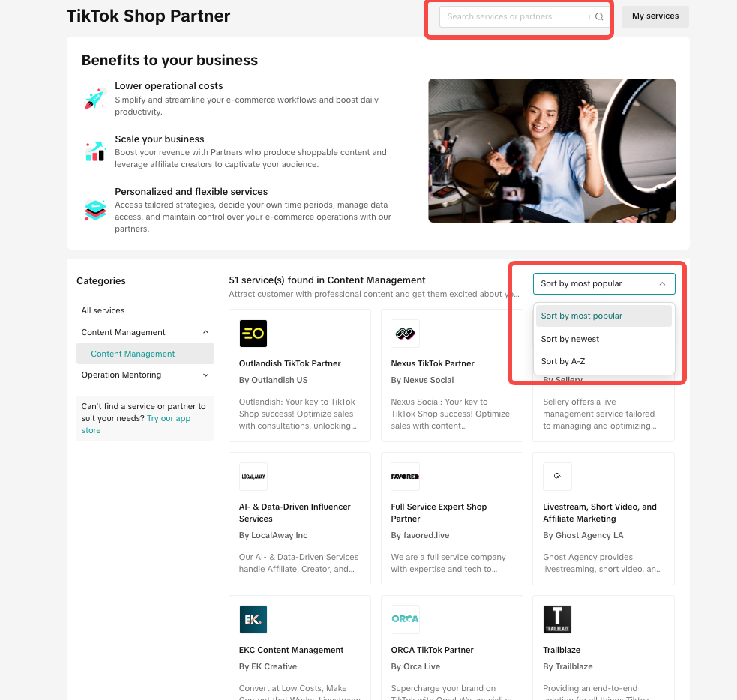Choose Sort by most popular option
This screenshot has width=737, height=700.
[x=581, y=316]
